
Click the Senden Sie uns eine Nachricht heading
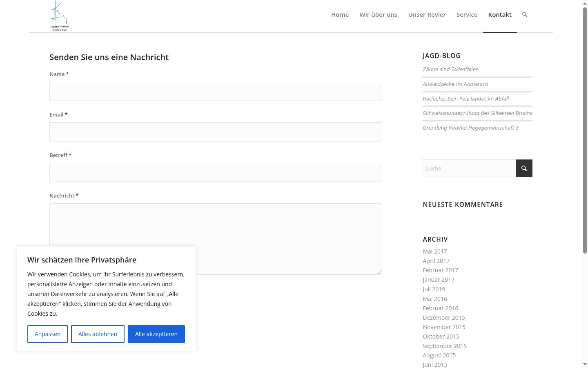[x=109, y=57]
